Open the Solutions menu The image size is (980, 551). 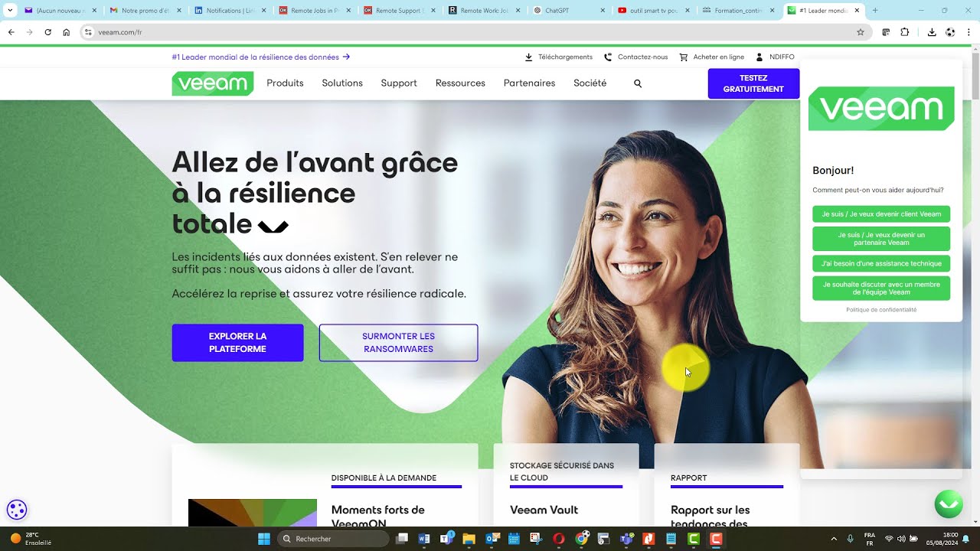point(342,83)
